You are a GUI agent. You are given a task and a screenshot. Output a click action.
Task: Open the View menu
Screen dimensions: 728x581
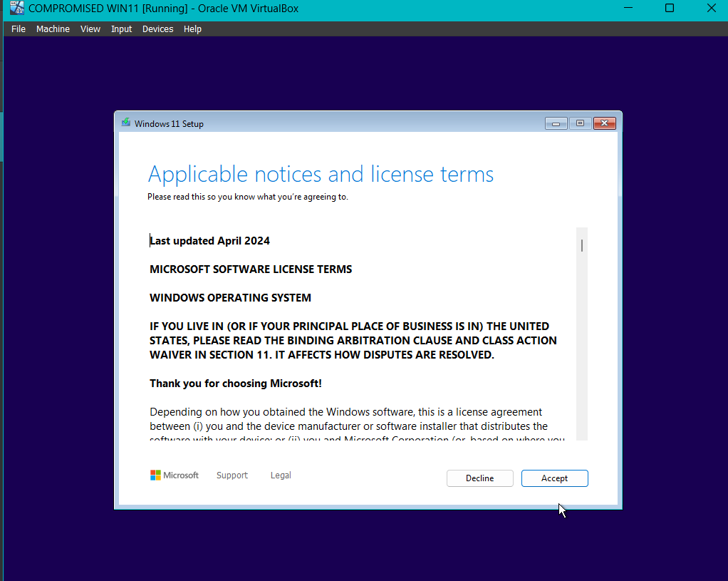[90, 29]
